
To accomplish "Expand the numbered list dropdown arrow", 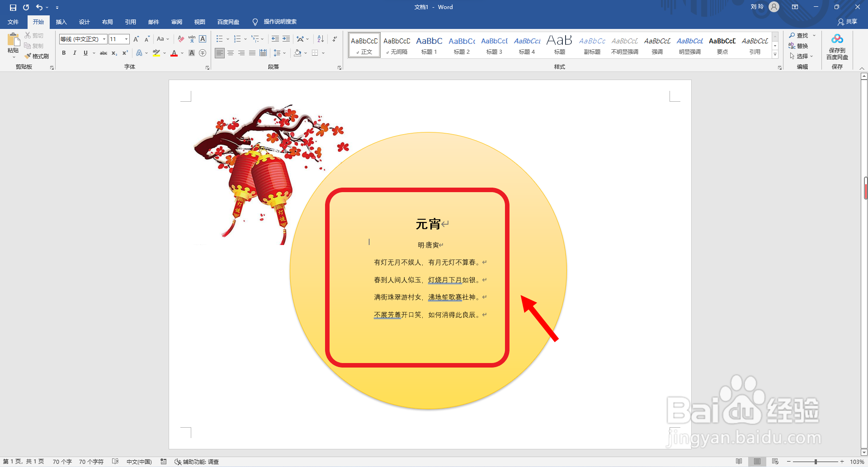I will [x=245, y=39].
